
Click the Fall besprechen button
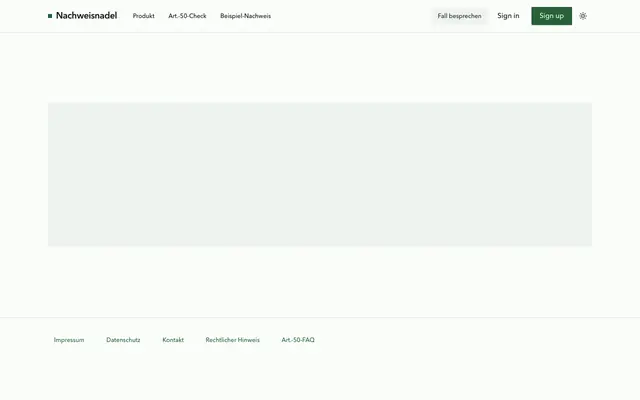pos(460,16)
